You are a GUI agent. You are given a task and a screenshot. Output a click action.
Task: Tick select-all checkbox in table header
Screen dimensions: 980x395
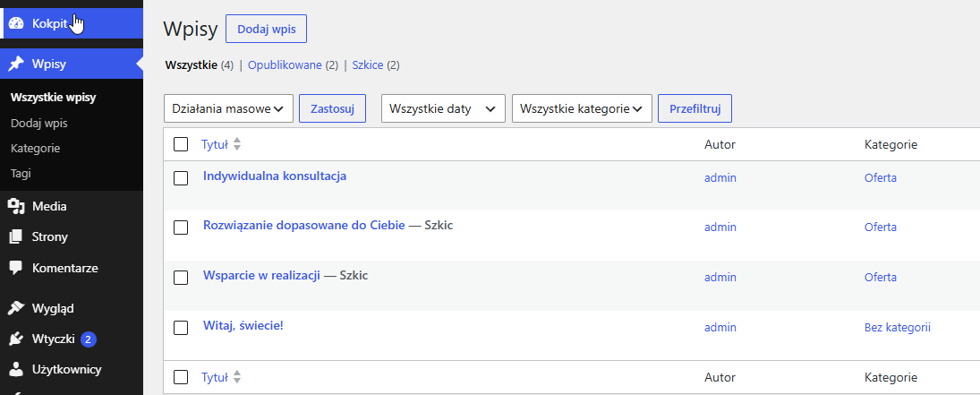181,144
